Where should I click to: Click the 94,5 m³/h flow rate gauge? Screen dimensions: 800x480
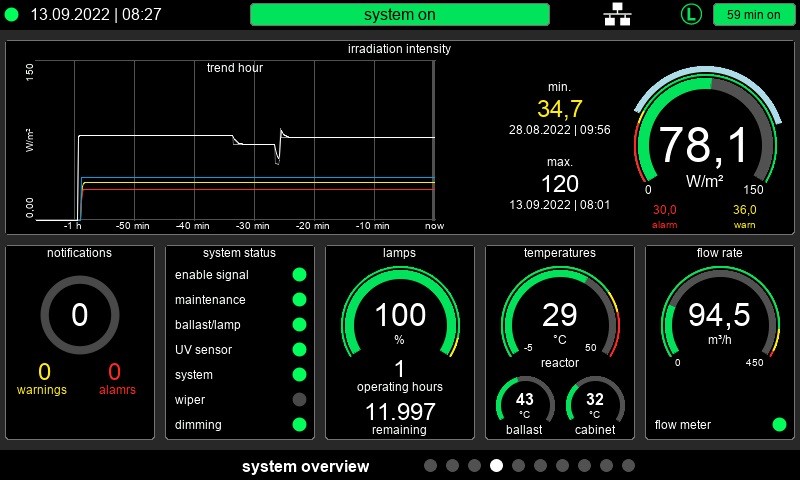(x=719, y=316)
